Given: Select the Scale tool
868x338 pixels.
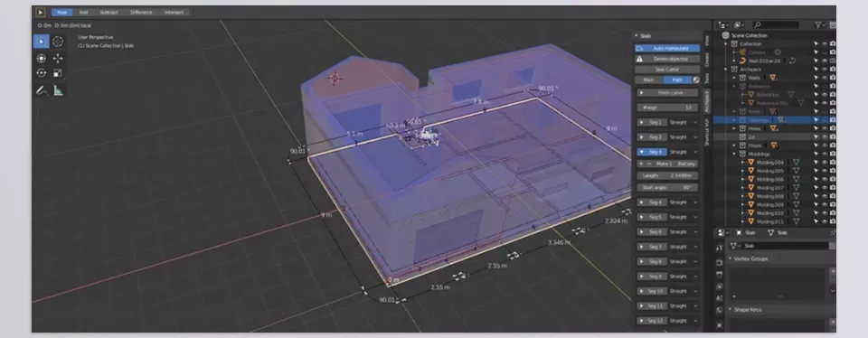Looking at the screenshot, I should click(x=58, y=73).
